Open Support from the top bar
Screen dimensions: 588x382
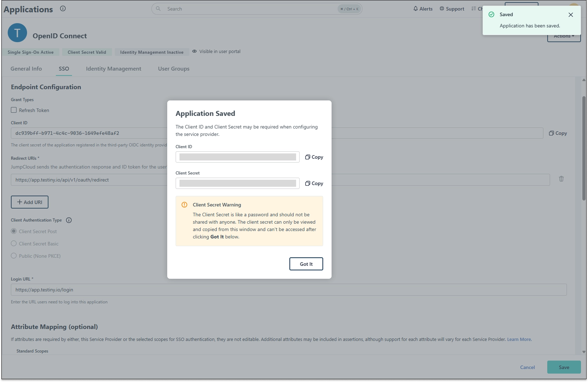coord(452,9)
